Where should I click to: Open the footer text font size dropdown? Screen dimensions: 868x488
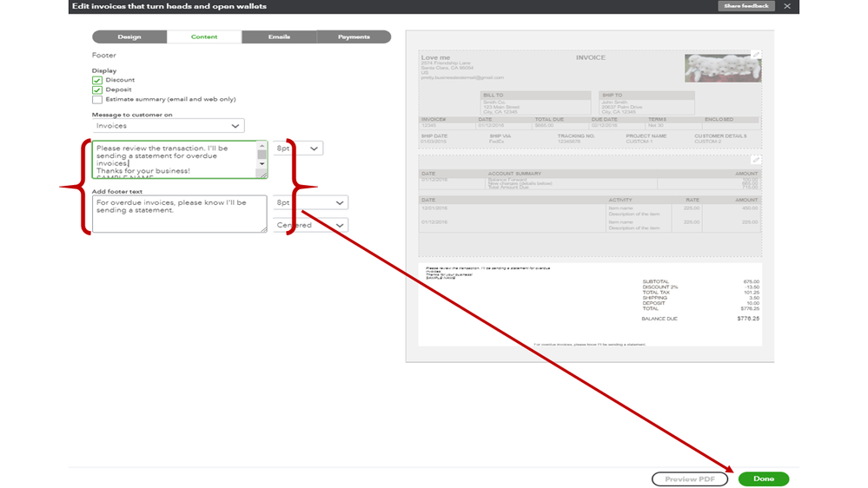pos(310,202)
